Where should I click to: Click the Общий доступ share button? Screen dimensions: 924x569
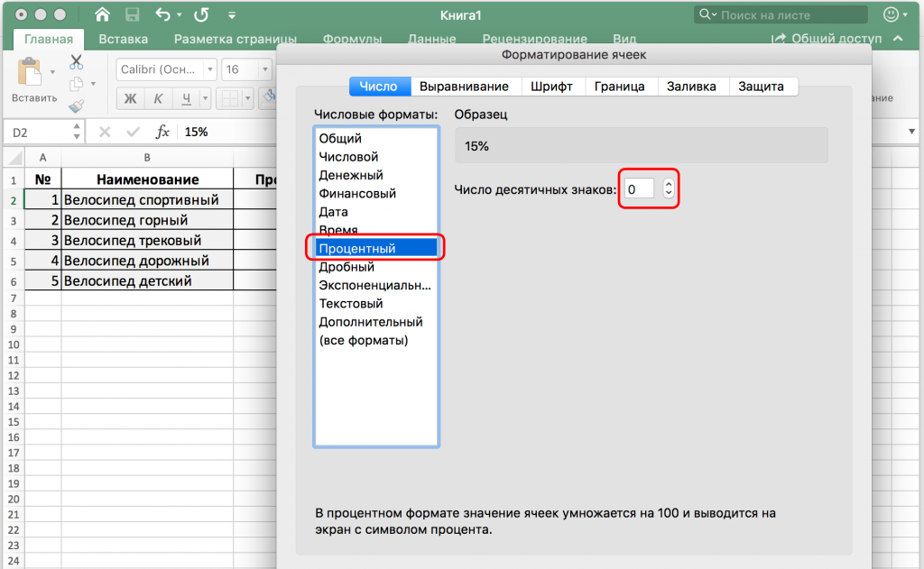(x=827, y=39)
